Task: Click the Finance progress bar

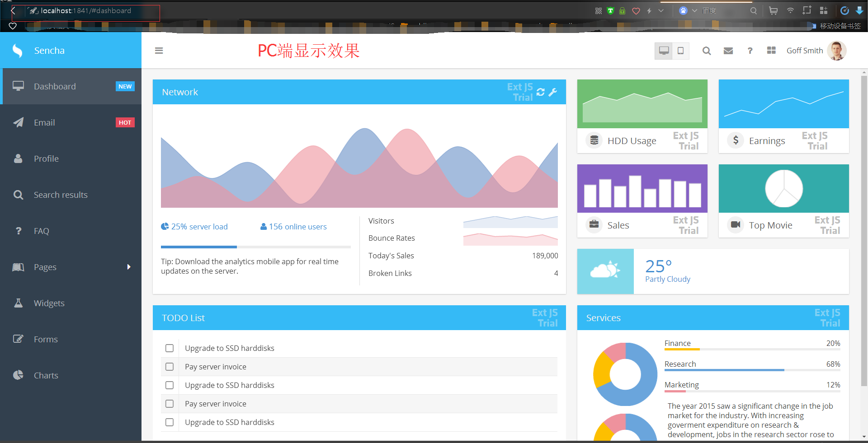Action: coord(752,349)
